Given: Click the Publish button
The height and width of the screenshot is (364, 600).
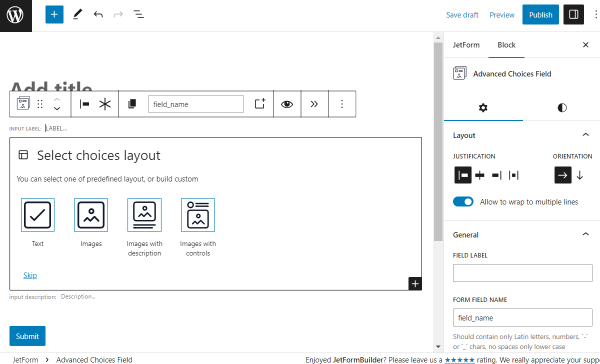Looking at the screenshot, I should tap(540, 15).
